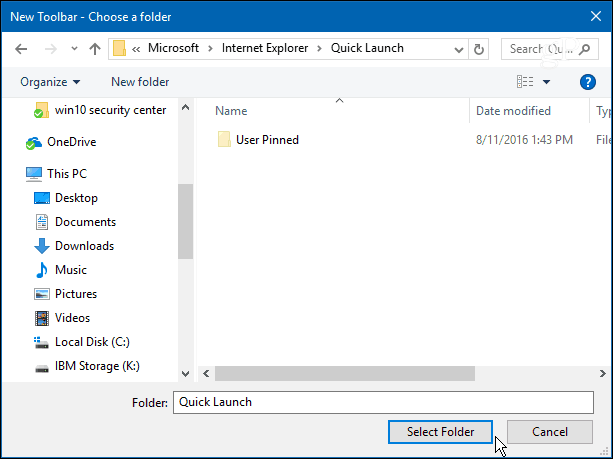Click the OneDrive cloud icon
This screenshot has height=459, width=613.
(34, 142)
